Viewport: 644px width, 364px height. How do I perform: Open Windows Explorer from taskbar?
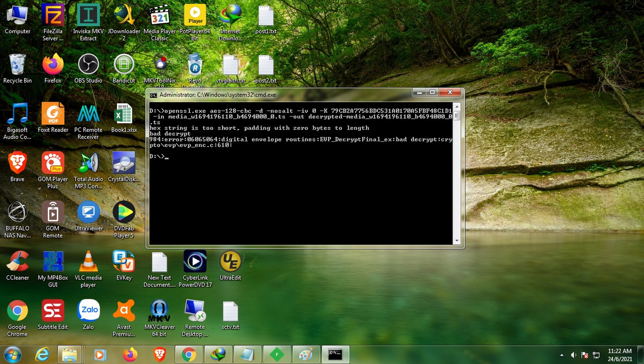pyautogui.click(x=69, y=354)
